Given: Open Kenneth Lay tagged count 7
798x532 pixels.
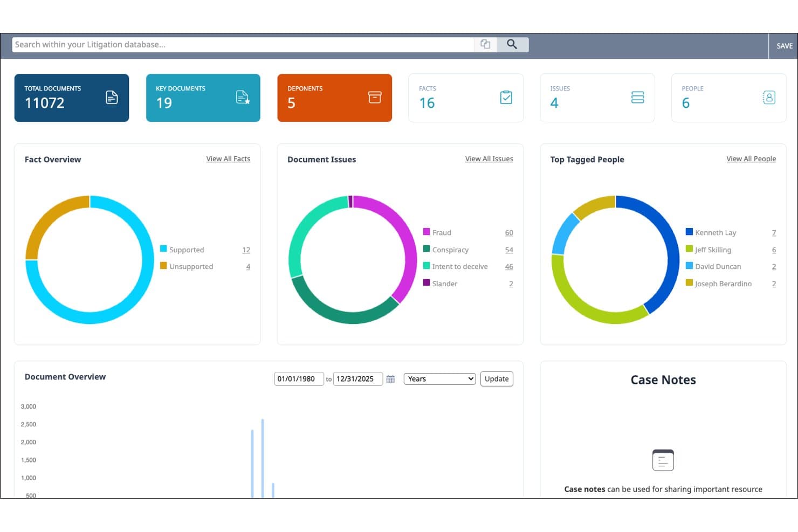Looking at the screenshot, I should point(774,233).
